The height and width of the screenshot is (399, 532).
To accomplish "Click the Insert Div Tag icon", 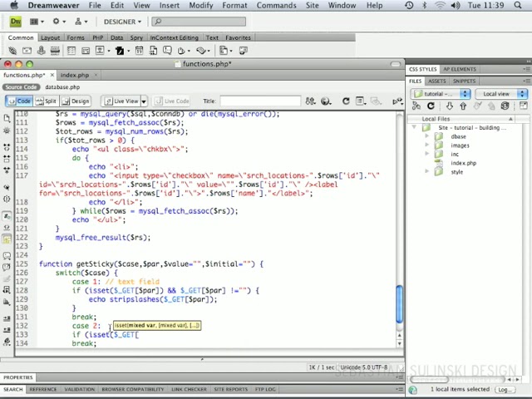I will pyautogui.click(x=86, y=51).
